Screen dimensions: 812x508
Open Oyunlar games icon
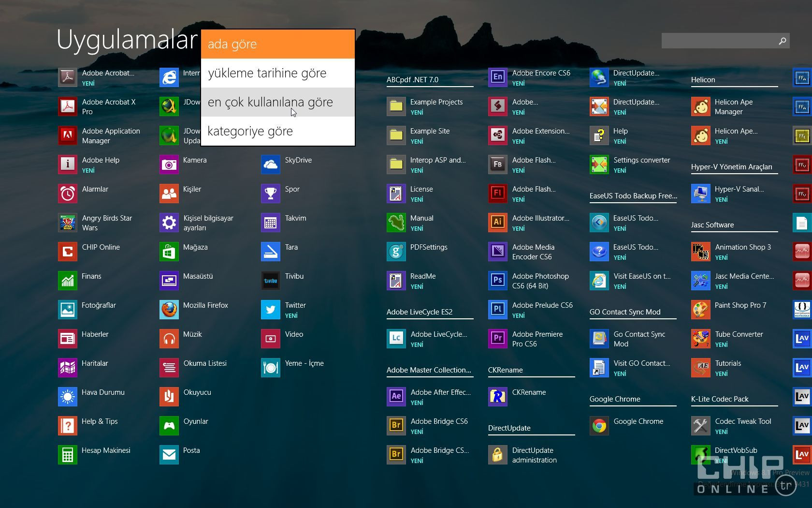[x=169, y=426]
